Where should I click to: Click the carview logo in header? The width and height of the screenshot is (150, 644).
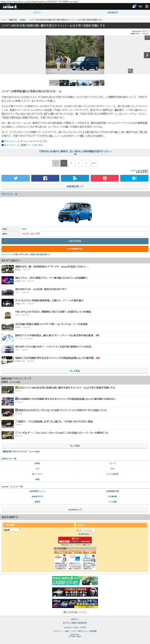(10, 7)
